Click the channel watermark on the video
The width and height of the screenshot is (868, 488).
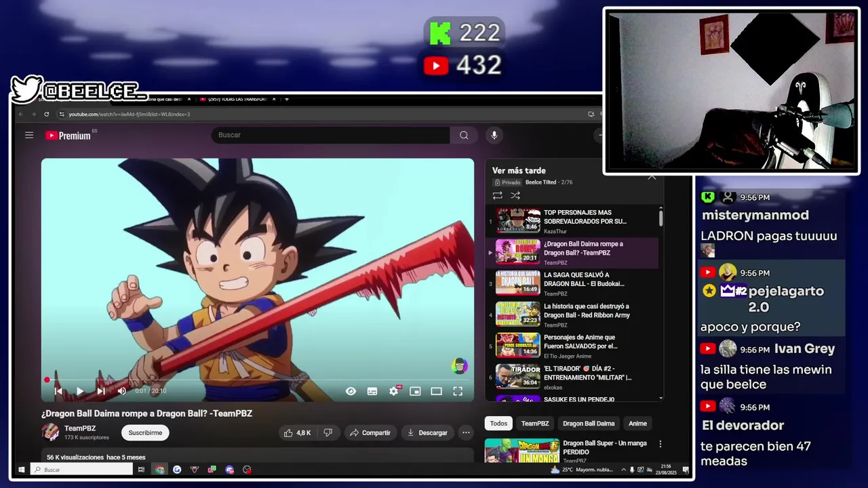[x=459, y=366]
